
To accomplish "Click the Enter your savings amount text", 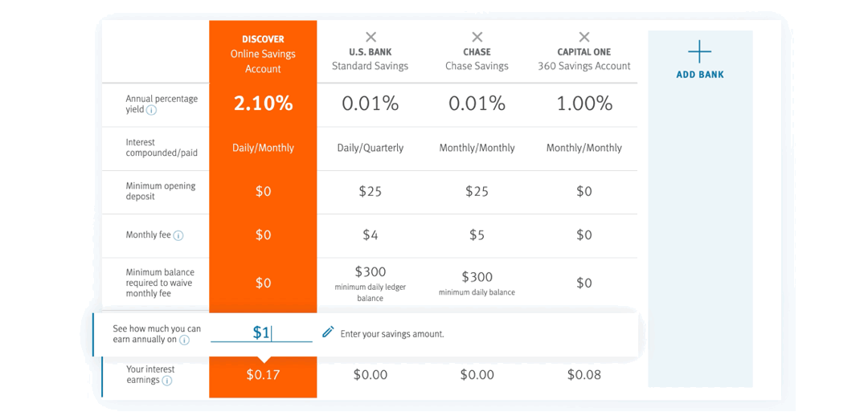I will click(x=392, y=334).
